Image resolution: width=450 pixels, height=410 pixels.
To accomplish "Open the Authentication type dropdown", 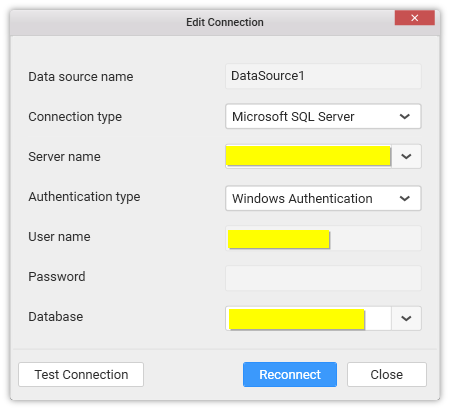I will click(x=323, y=198).
